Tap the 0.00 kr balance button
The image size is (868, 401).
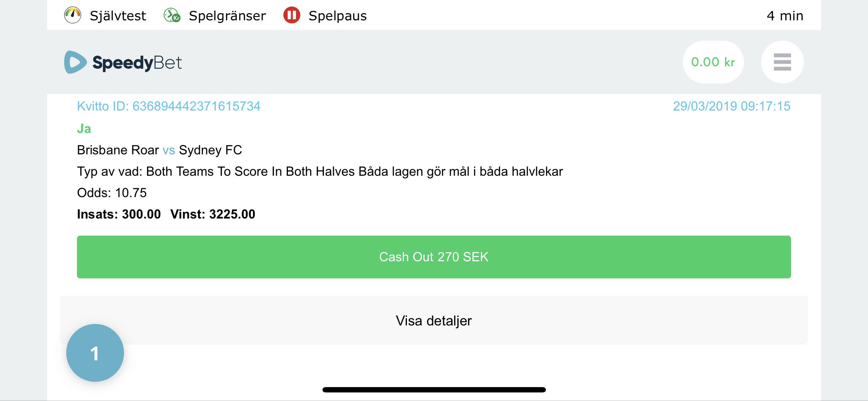point(713,62)
